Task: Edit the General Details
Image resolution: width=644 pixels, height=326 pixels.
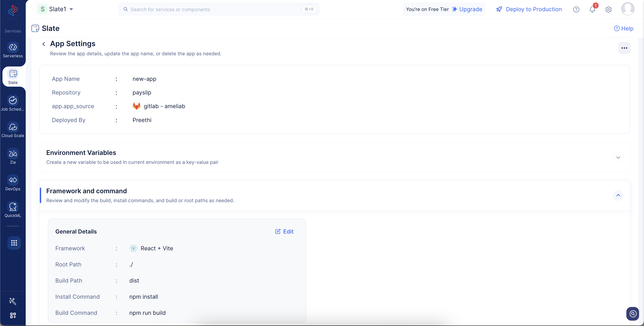Action: [x=284, y=231]
